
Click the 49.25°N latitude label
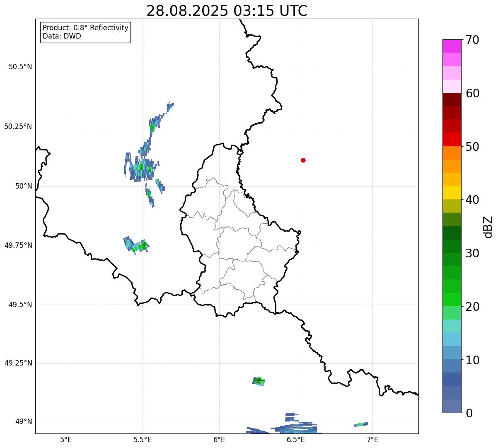click(x=18, y=363)
